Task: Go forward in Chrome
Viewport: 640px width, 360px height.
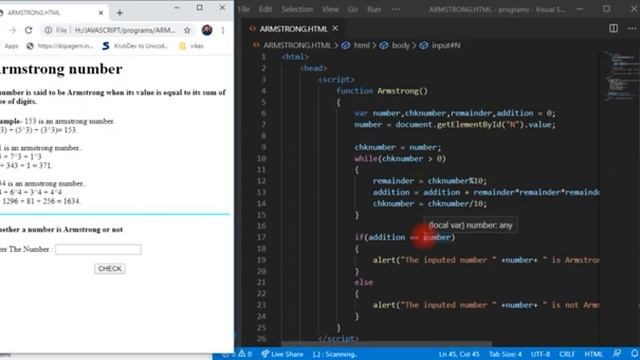Action: (x=13, y=30)
